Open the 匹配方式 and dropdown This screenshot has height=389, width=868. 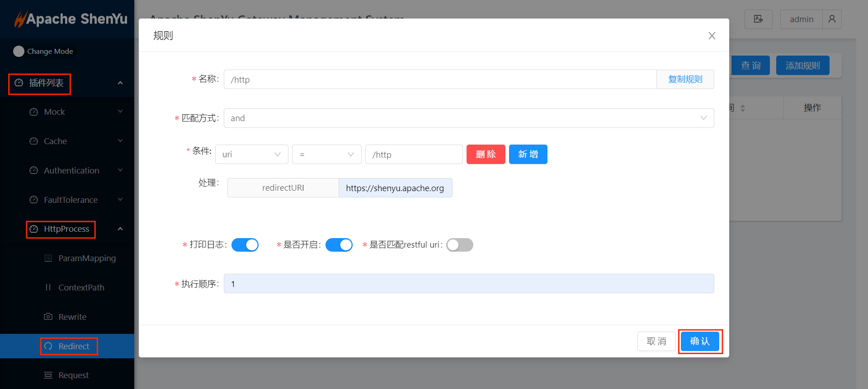(468, 118)
